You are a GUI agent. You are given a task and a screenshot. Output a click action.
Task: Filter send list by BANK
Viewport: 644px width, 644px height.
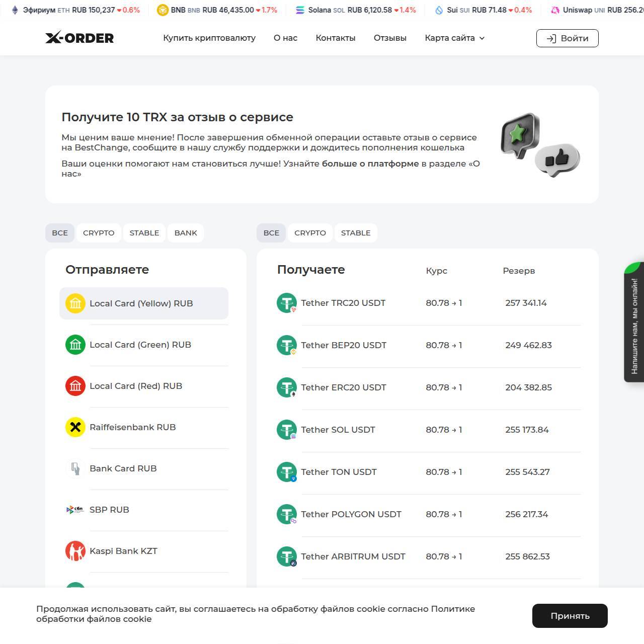[x=186, y=233]
